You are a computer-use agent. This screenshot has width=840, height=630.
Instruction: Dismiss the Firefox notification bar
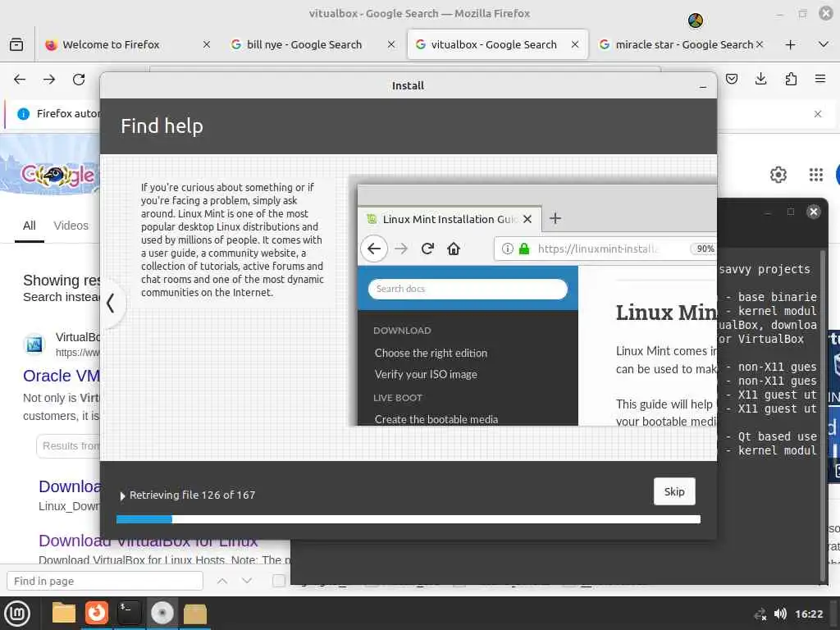818,113
